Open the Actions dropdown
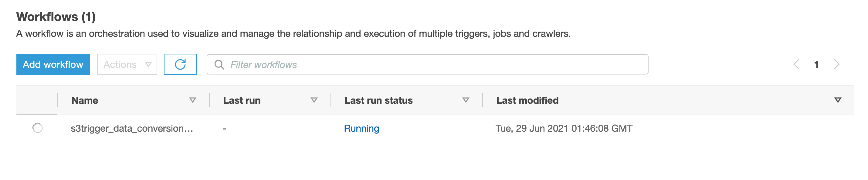Screen dimensions: 868x180 coord(127,64)
